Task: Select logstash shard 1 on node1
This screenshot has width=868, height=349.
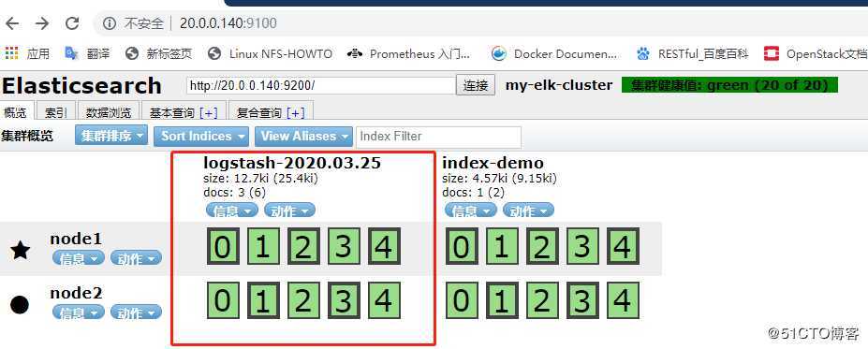Action: point(263,246)
